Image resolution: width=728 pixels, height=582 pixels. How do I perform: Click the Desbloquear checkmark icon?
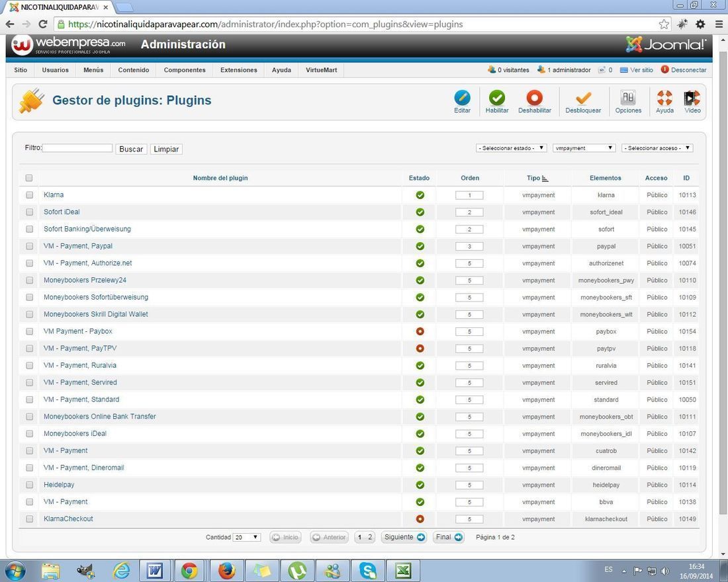[583, 98]
